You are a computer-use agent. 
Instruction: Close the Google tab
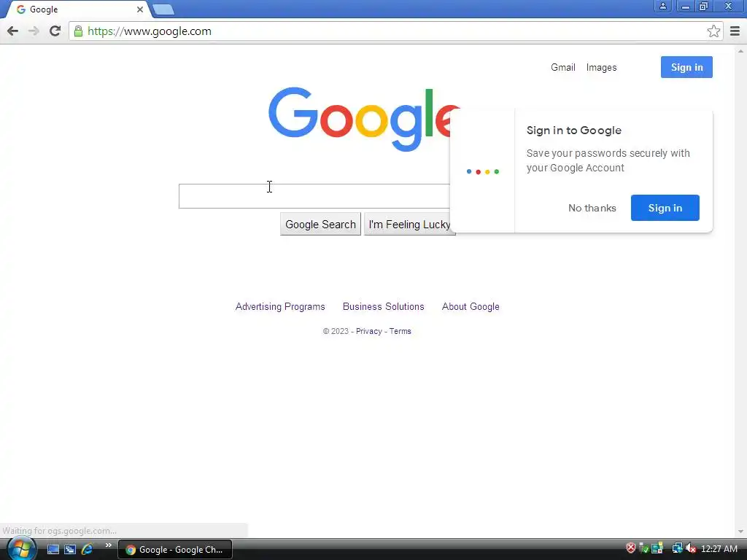click(140, 9)
